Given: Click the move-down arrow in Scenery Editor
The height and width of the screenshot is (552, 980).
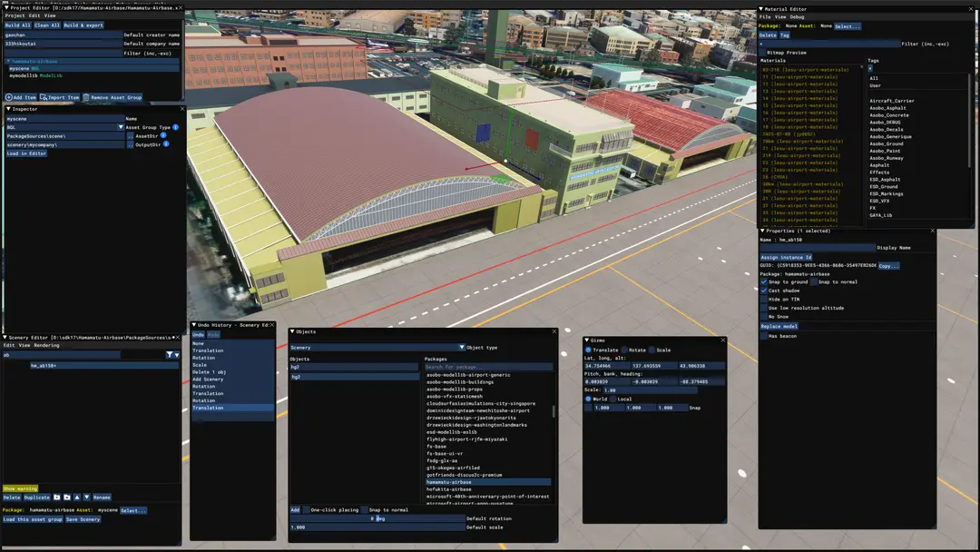Looking at the screenshot, I should pos(87,498).
